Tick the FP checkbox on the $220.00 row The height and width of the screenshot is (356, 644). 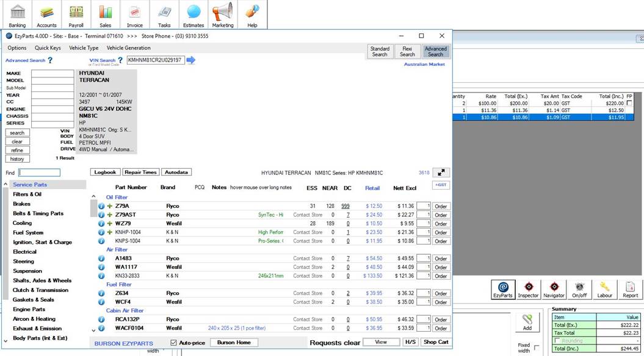coord(629,104)
